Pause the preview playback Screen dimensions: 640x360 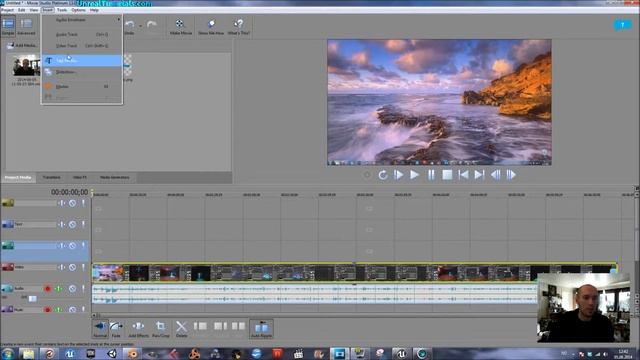[x=431, y=175]
